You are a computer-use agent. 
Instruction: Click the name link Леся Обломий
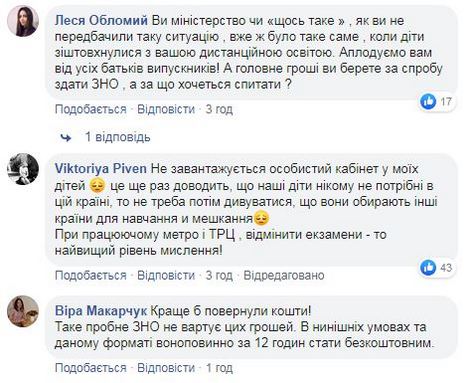[101, 21]
